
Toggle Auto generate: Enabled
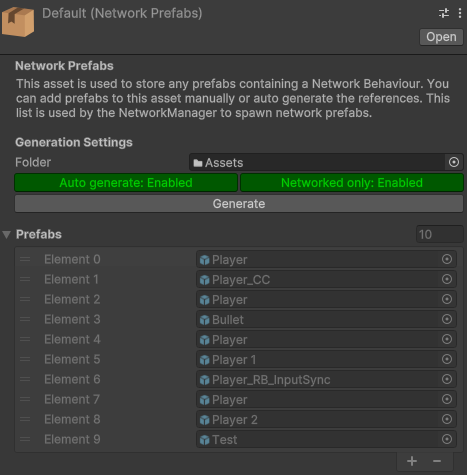(126, 183)
